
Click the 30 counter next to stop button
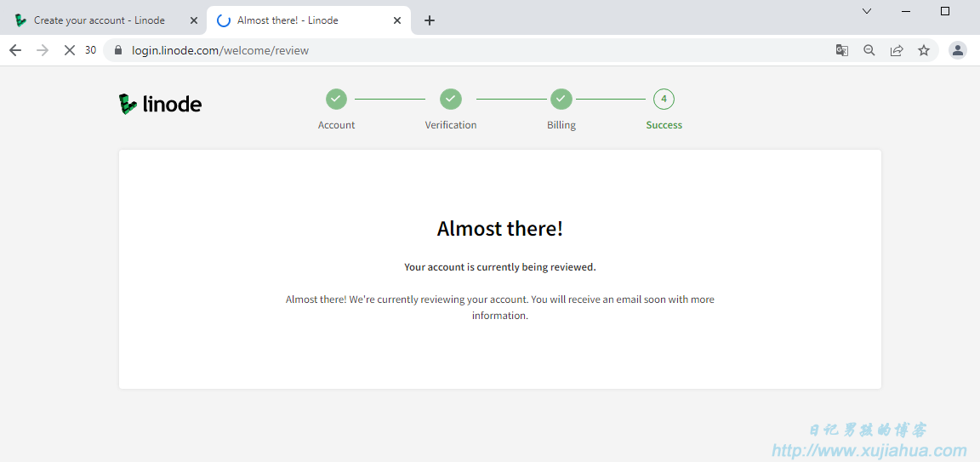pyautogui.click(x=91, y=51)
